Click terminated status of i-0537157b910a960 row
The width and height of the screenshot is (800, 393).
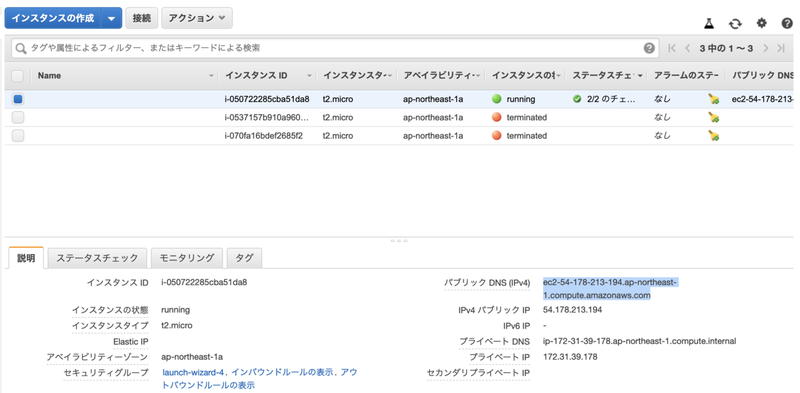[x=527, y=117]
